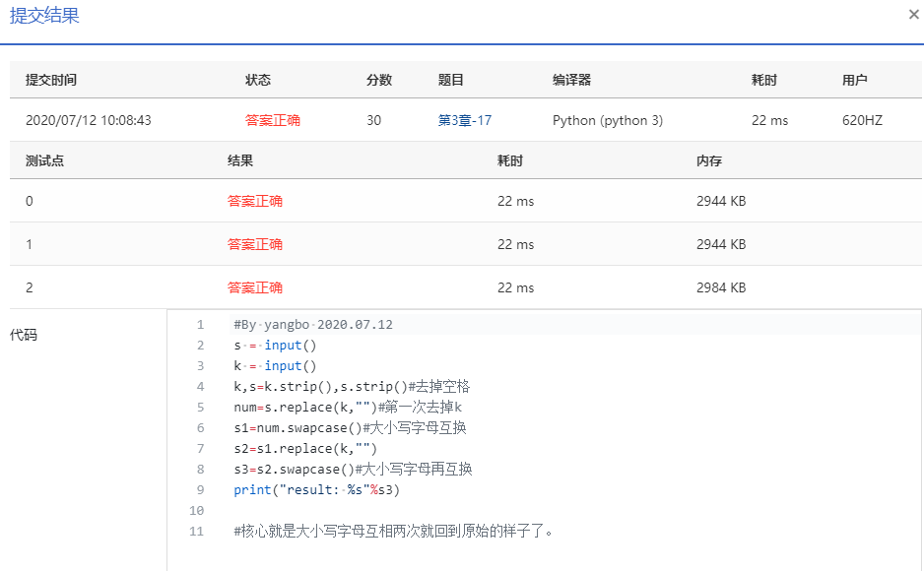Click test point number 0

pos(30,201)
